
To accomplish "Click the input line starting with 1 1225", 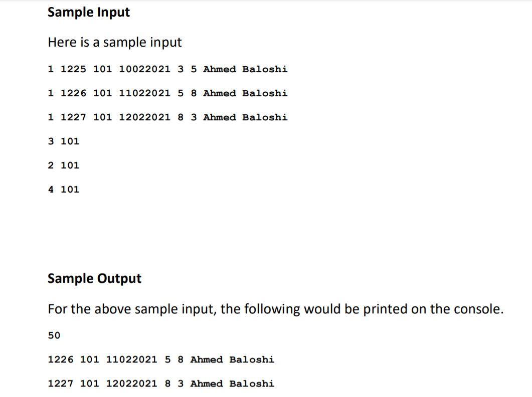I will (167, 69).
